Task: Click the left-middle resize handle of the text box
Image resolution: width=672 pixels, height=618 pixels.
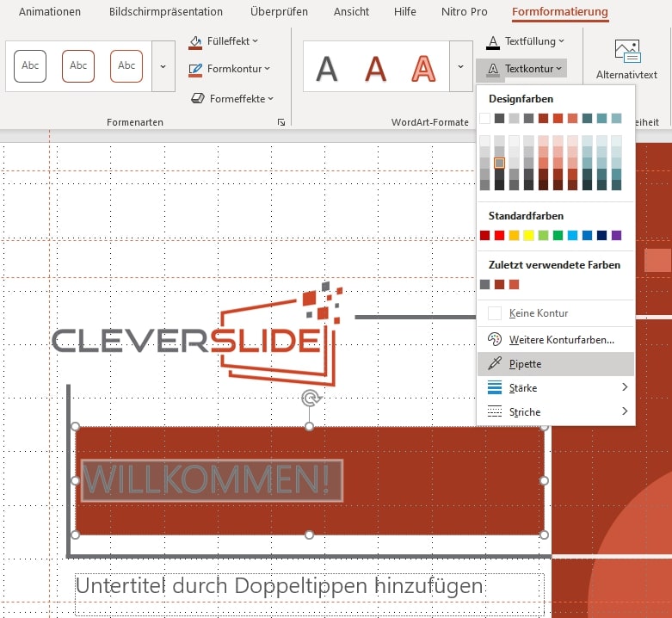Action: click(x=76, y=481)
